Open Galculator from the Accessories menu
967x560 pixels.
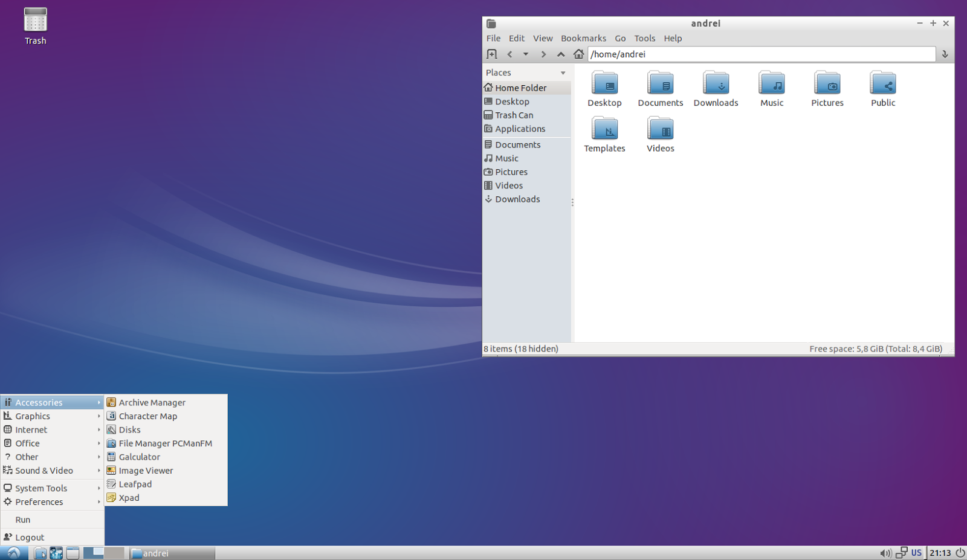(x=139, y=457)
